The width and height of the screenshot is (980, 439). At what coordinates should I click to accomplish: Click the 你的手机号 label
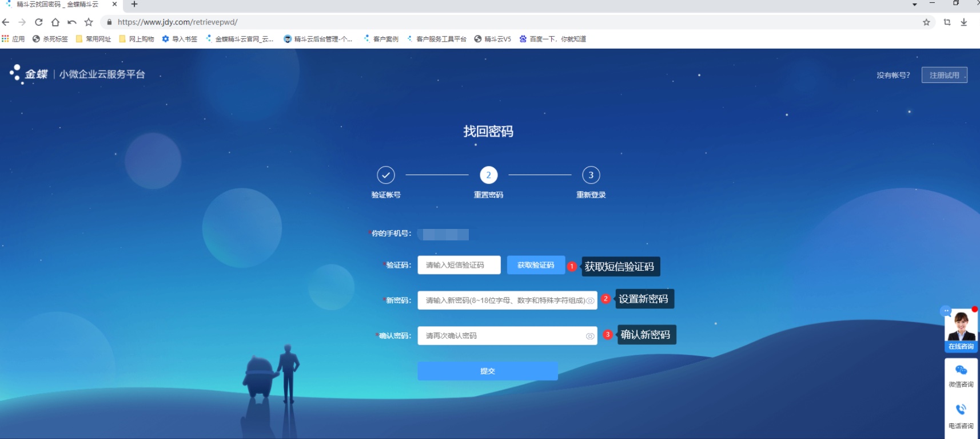click(391, 234)
